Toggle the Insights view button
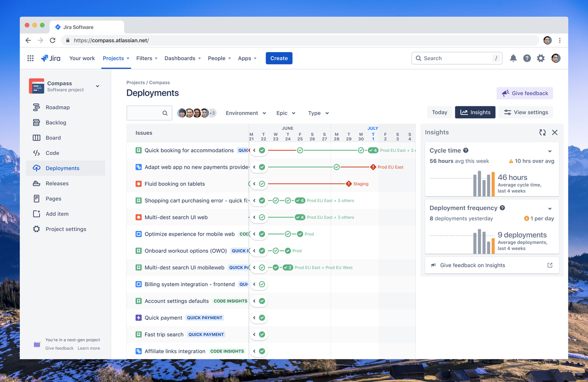 click(x=475, y=112)
